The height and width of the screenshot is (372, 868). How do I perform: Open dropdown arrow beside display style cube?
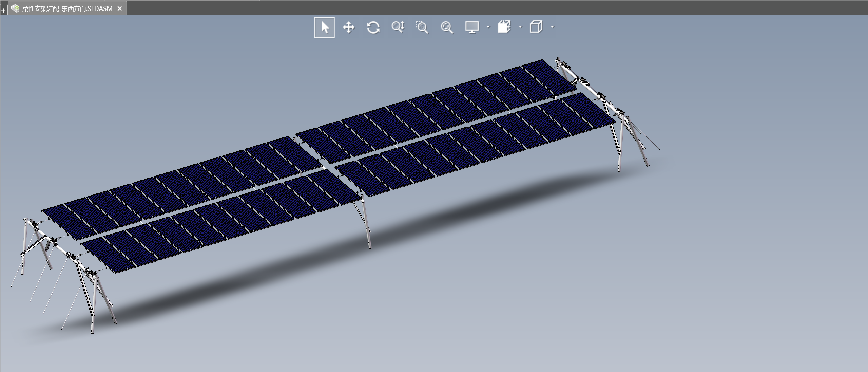tap(552, 26)
